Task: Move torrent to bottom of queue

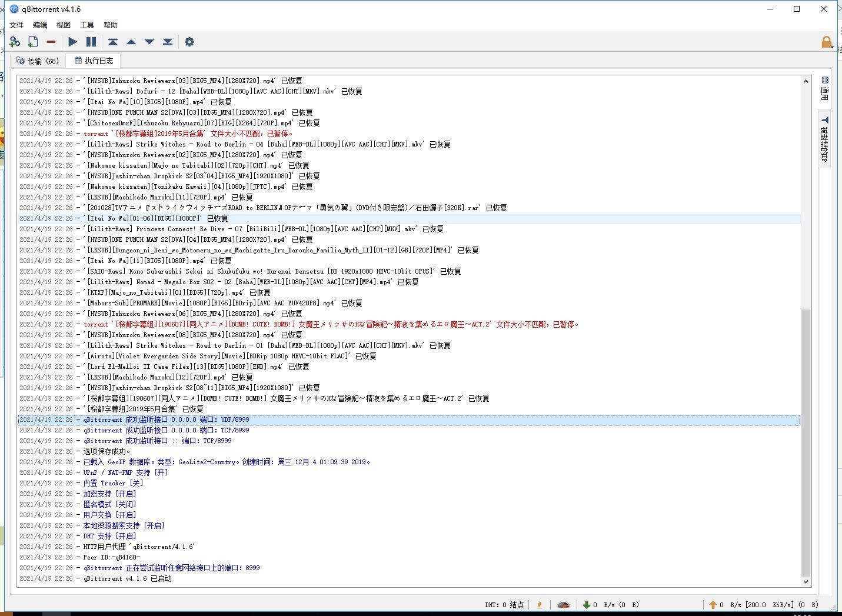Action: [168, 42]
